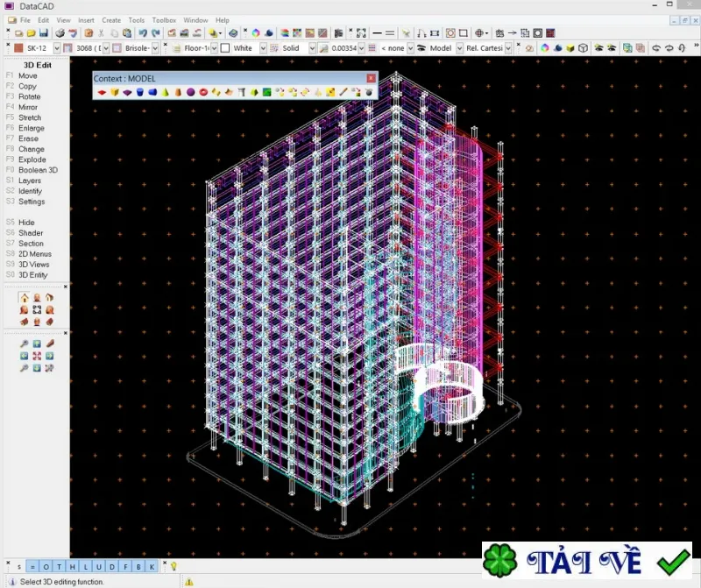
Task: Click the toolbar overflow chevron at far right
Action: click(x=696, y=46)
